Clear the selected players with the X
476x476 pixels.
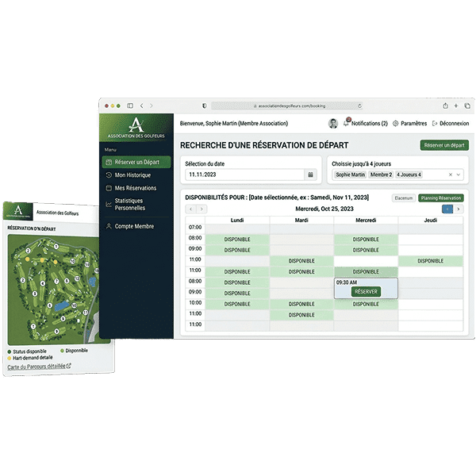coord(451,175)
